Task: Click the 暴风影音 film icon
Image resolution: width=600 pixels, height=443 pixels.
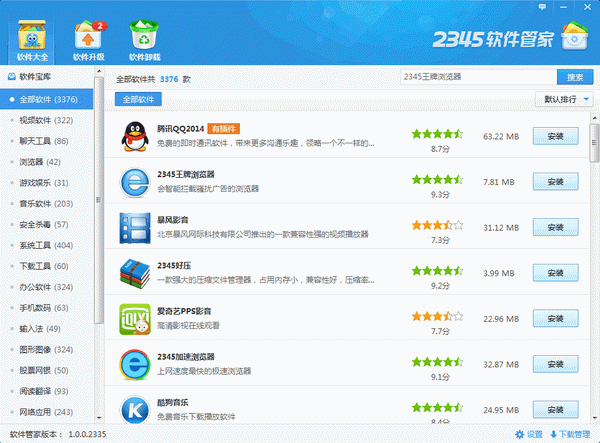Action: tap(135, 228)
